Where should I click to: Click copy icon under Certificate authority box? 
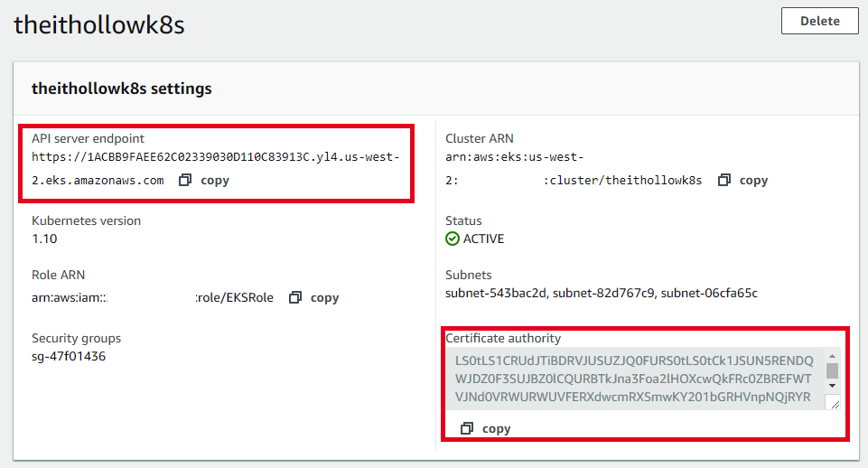467,428
